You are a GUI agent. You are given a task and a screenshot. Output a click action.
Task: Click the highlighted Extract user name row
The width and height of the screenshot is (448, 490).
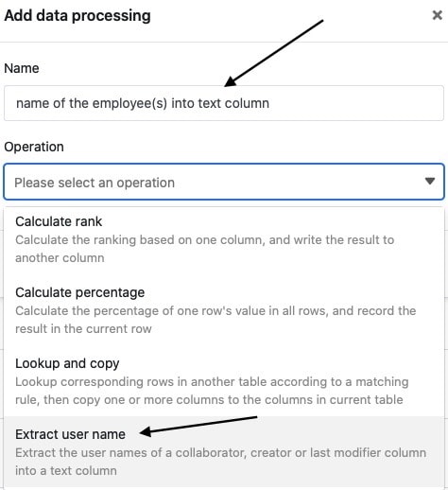pyautogui.click(x=224, y=452)
